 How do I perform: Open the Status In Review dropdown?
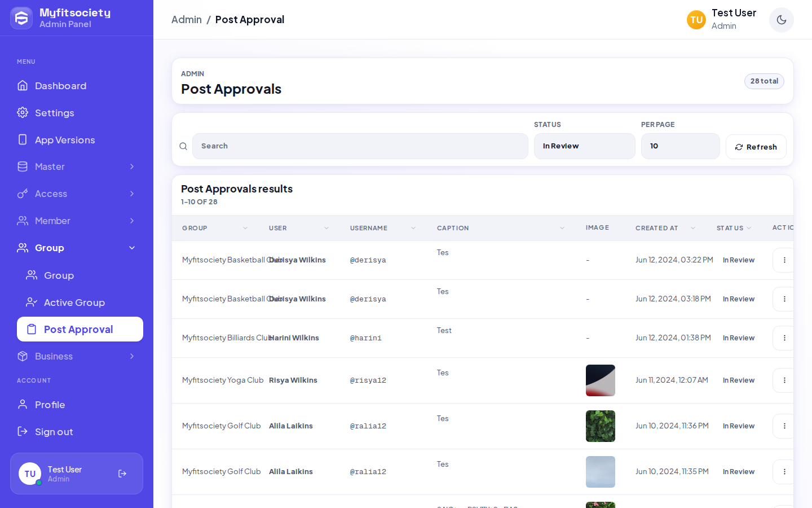[585, 146]
